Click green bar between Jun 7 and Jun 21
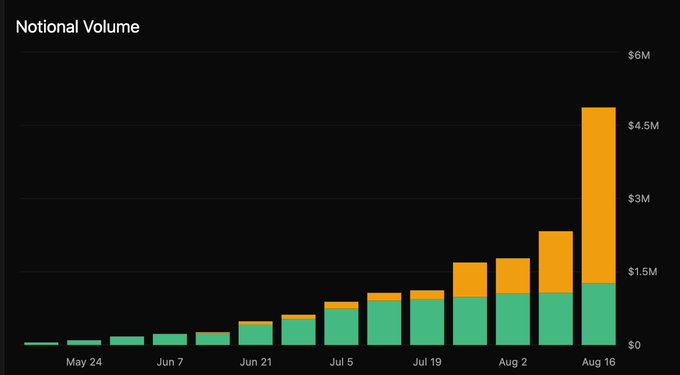The width and height of the screenshot is (680, 375). (212, 339)
